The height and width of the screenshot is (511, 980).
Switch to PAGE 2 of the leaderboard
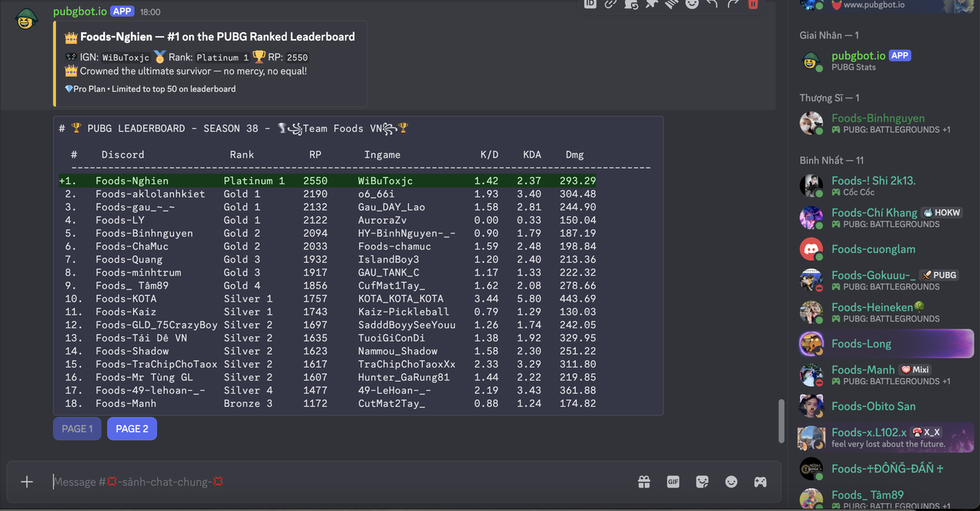[132, 429]
